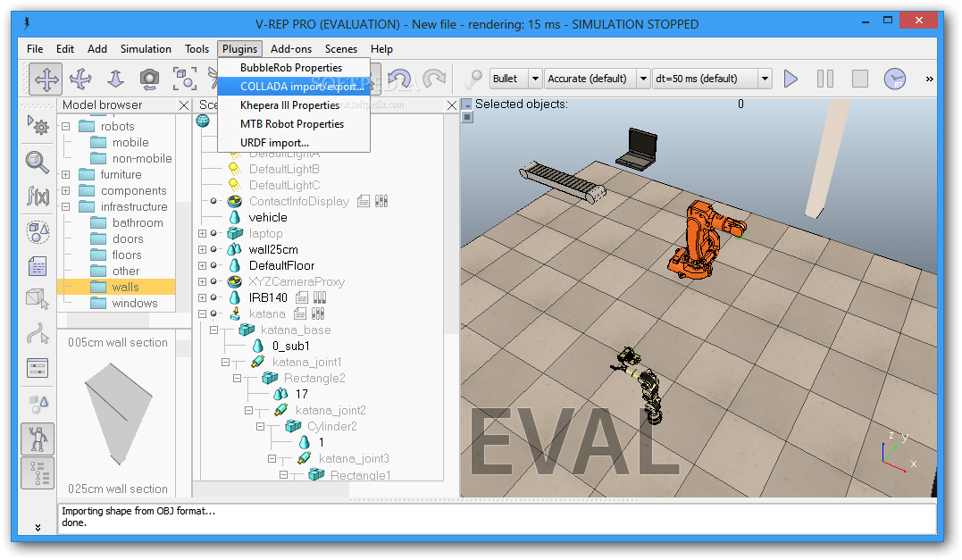Open the magnifier search icon in sidebar
Viewport: 962px width, 560px height.
click(x=38, y=163)
